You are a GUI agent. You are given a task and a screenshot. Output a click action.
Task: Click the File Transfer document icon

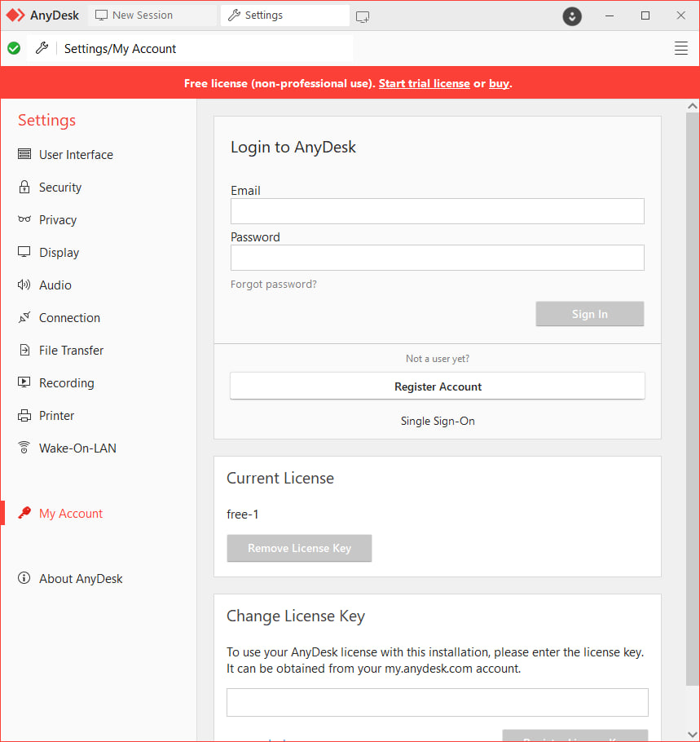[x=24, y=350]
